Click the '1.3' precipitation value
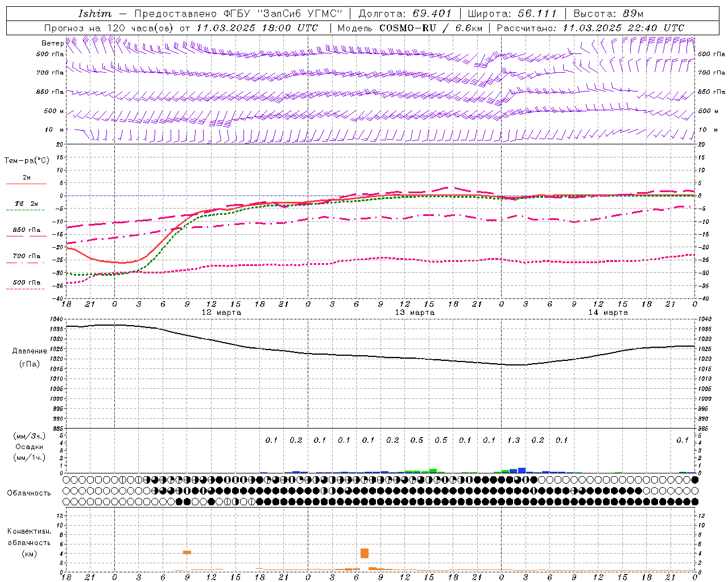The height and width of the screenshot is (582, 728). (514, 440)
